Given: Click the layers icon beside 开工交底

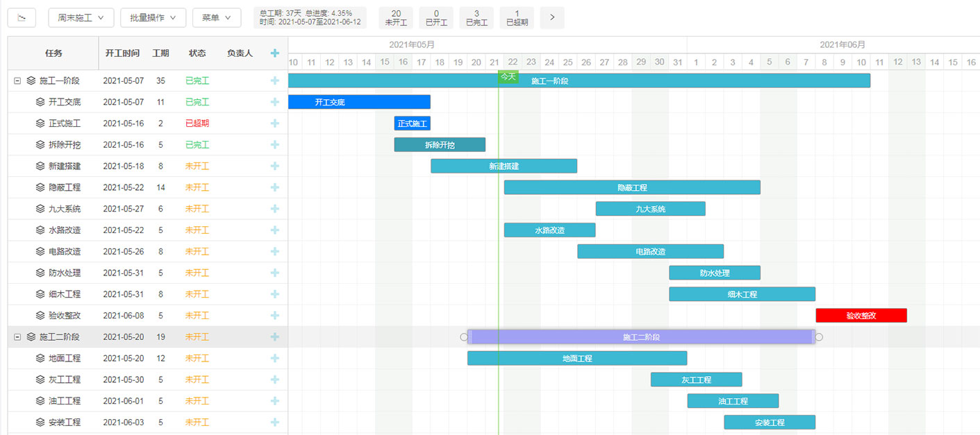Looking at the screenshot, I should click(40, 102).
